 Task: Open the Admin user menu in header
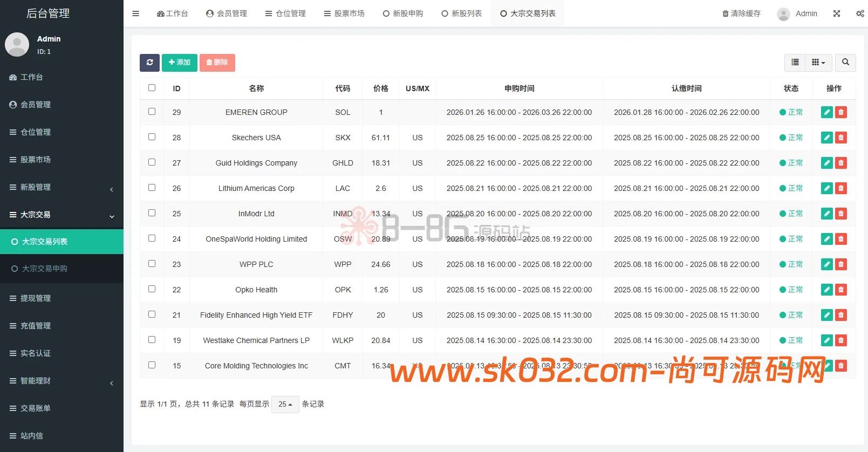tap(797, 13)
